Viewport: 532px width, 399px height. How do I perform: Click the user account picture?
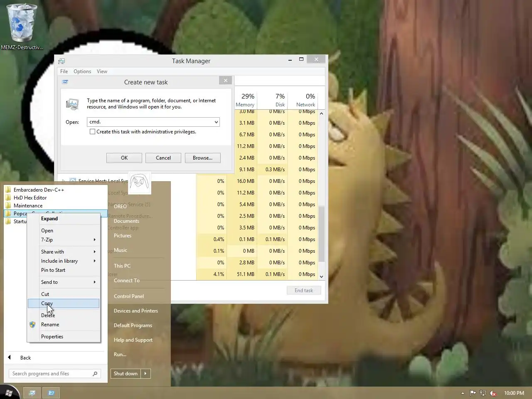(139, 182)
